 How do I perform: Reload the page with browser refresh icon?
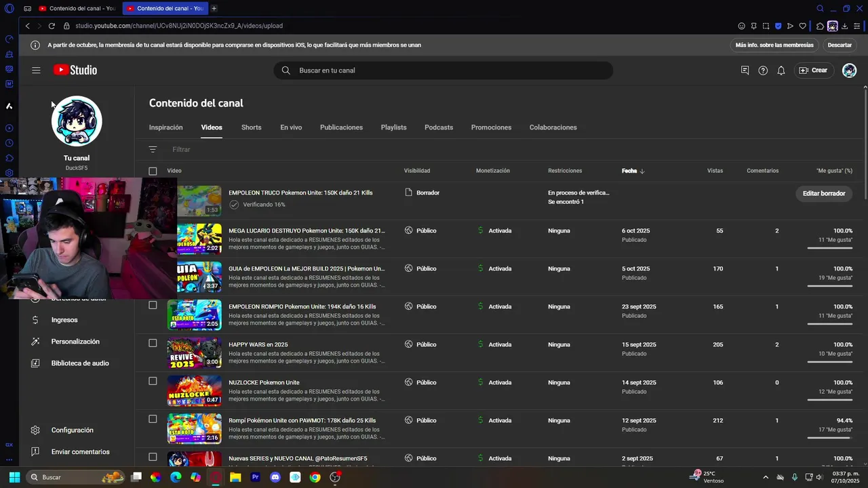52,26
